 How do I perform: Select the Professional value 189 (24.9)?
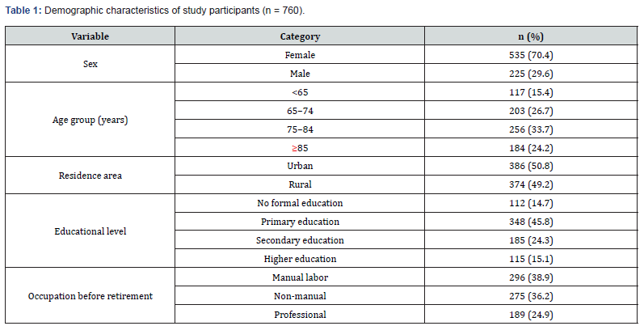pyautogui.click(x=531, y=315)
